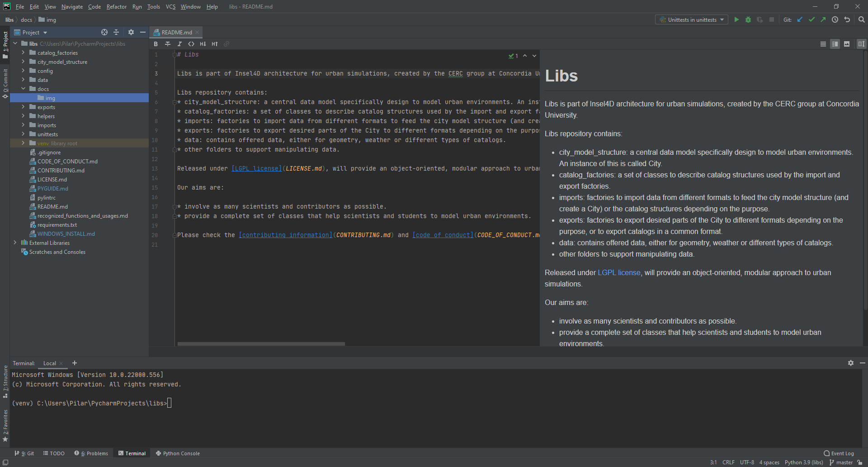The image size is (868, 467).
Task: Change Python 3.9 (libs) interpreter
Action: coord(804,462)
